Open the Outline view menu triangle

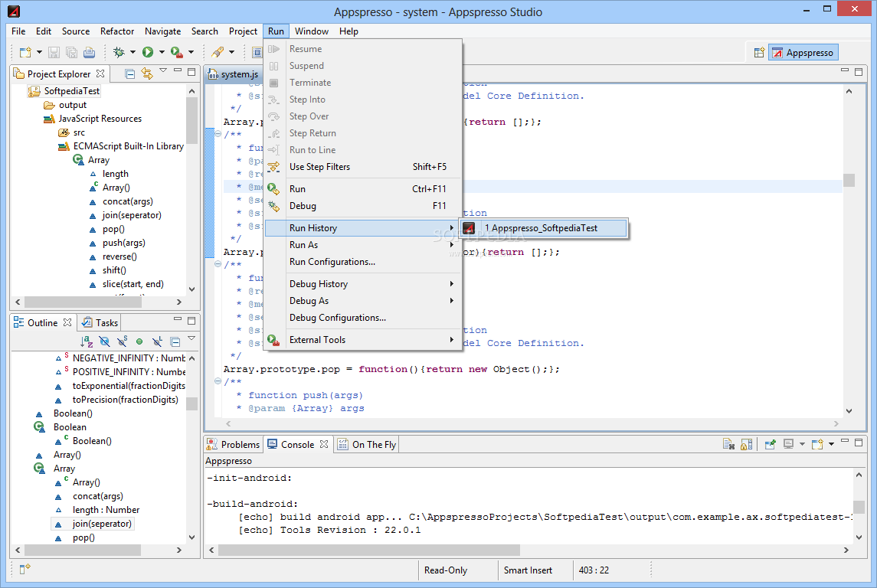191,338
